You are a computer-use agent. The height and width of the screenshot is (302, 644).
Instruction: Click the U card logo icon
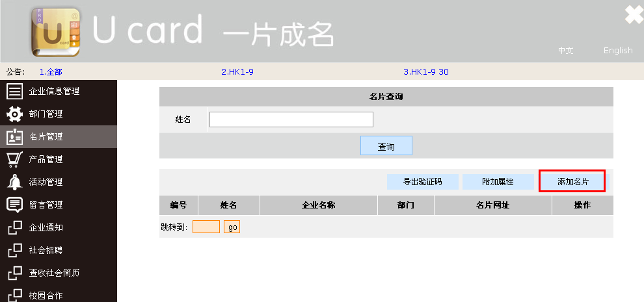[x=56, y=32]
